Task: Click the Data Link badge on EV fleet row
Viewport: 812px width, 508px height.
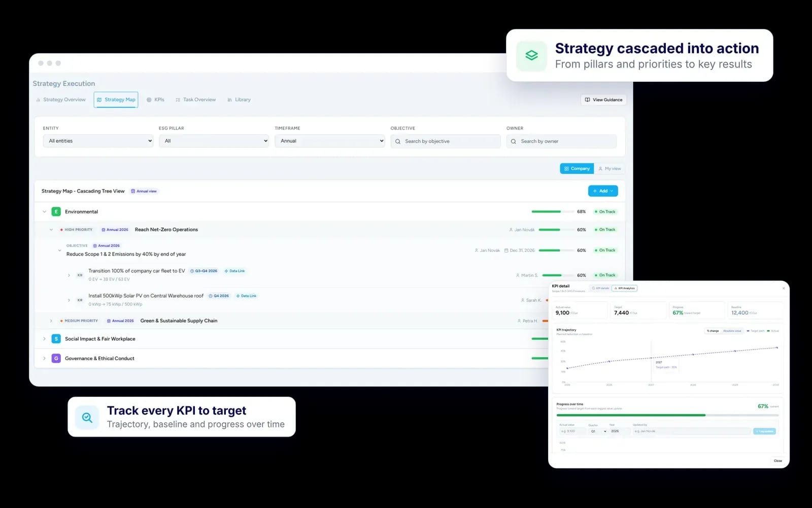Action: 234,271
